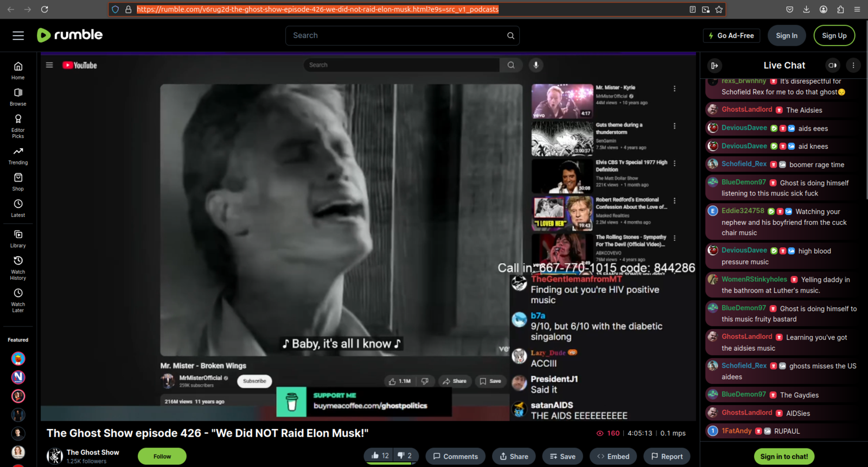The height and width of the screenshot is (467, 868).
Task: Follow The Ghost Show channel
Action: click(162, 456)
